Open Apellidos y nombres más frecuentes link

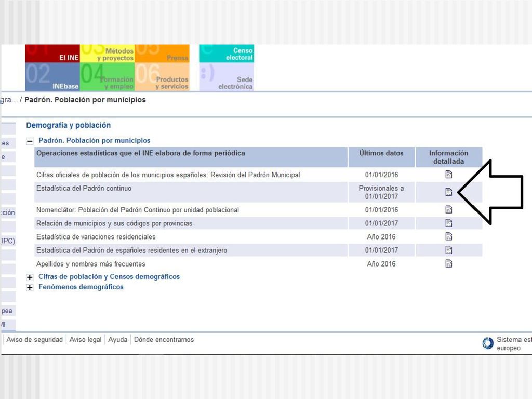coord(90,264)
